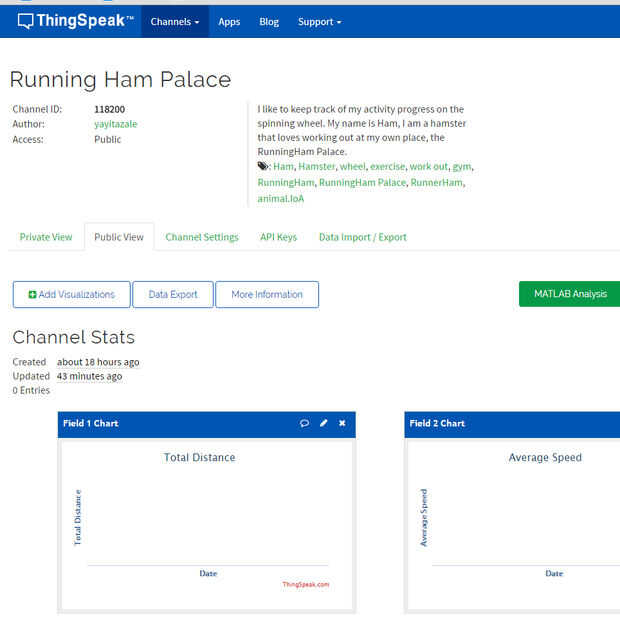
Task: Click the animal.IoA tag link
Action: tap(281, 199)
